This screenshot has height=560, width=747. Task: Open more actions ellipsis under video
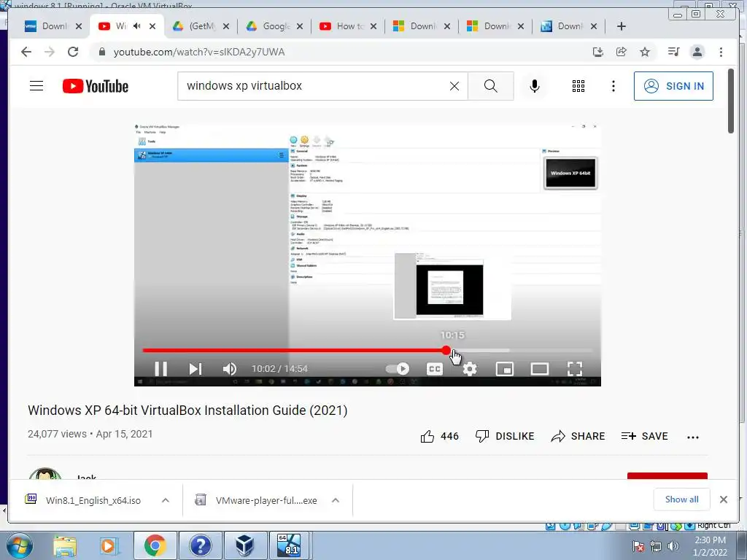[x=693, y=437]
